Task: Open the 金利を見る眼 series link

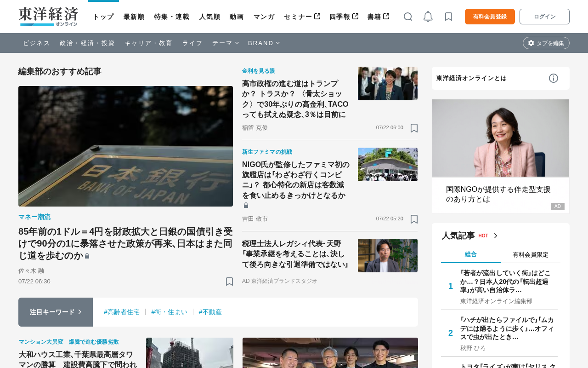Action: coord(259,71)
